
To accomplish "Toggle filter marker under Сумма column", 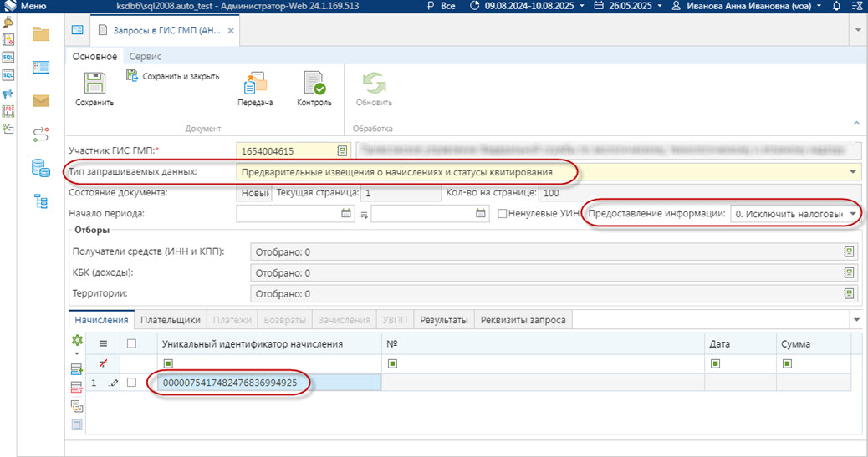I will pos(787,363).
